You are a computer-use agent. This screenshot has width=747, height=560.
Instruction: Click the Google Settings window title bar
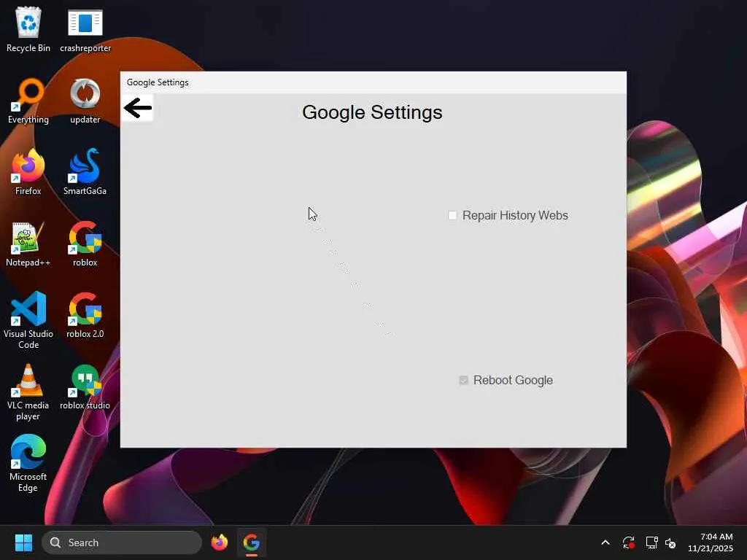[x=373, y=82]
